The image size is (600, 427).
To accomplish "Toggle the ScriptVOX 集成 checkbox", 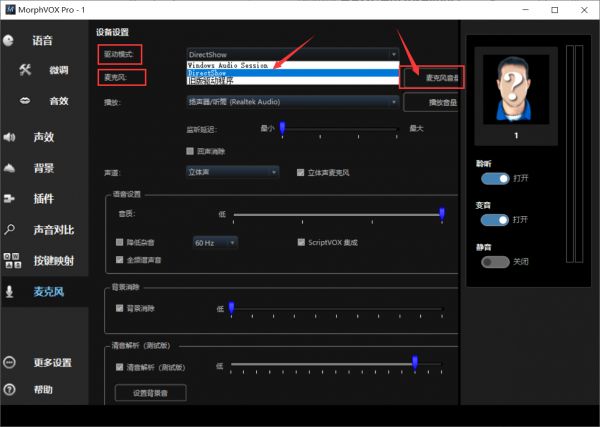I will click(x=301, y=242).
